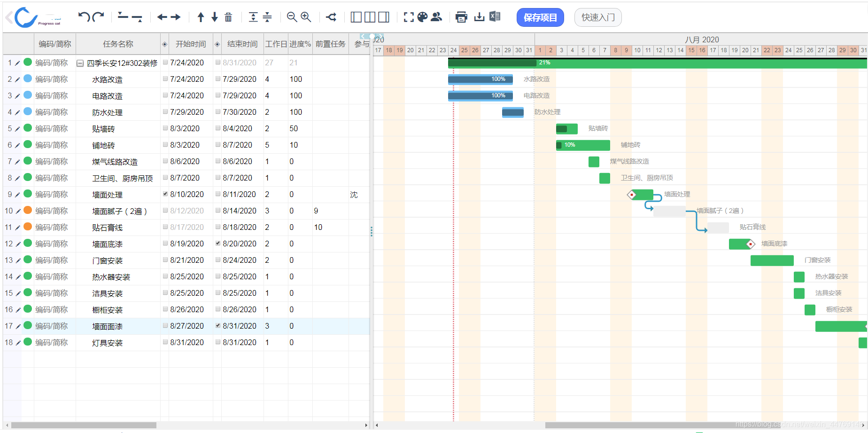Screen dimensions: 868x433
Task: Print the project with the printer icon
Action: [x=462, y=17]
